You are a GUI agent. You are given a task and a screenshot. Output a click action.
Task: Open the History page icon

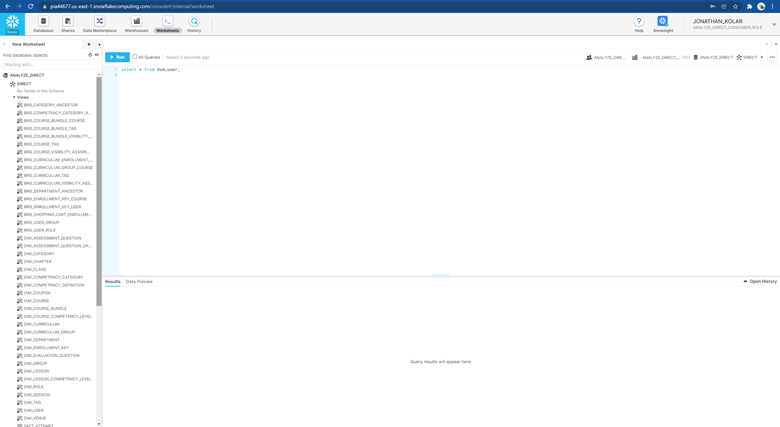pyautogui.click(x=194, y=21)
